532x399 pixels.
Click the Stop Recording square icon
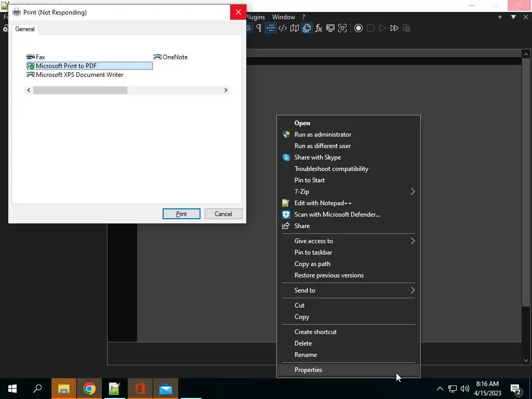370,28
